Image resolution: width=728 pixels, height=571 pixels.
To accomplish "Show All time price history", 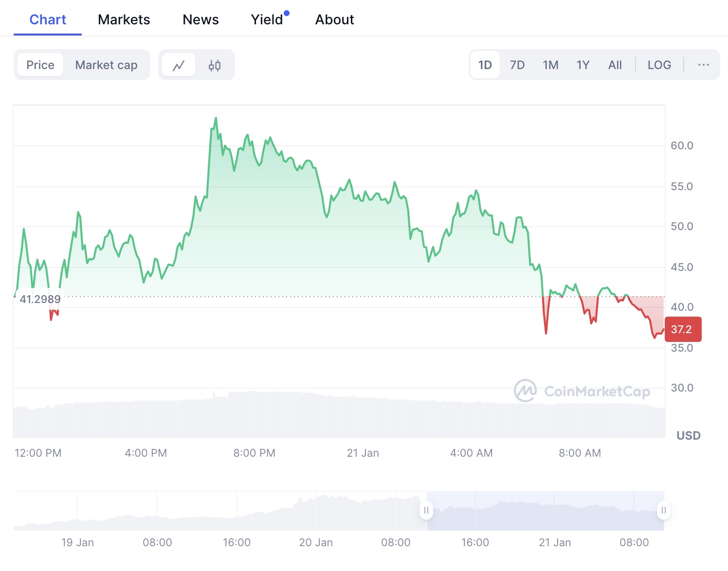I will pos(615,65).
